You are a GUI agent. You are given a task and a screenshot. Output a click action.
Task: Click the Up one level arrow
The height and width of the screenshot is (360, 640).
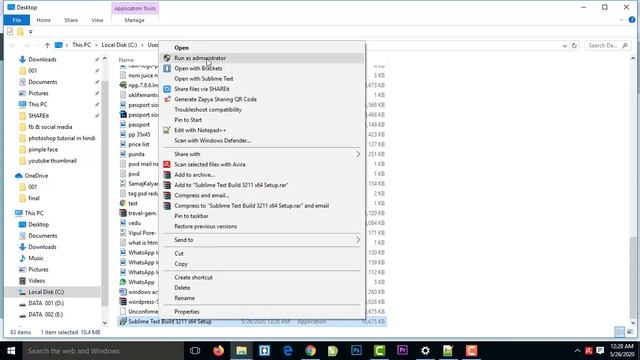click(47, 45)
